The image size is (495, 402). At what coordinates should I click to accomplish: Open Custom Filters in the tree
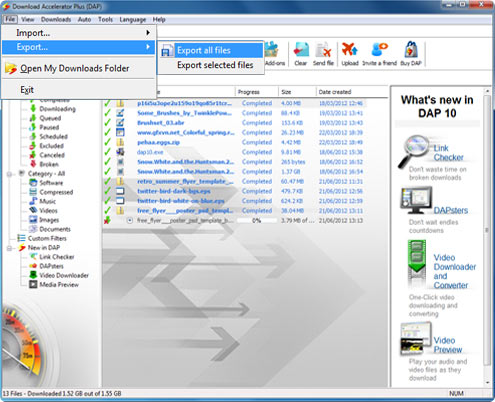pos(42,238)
